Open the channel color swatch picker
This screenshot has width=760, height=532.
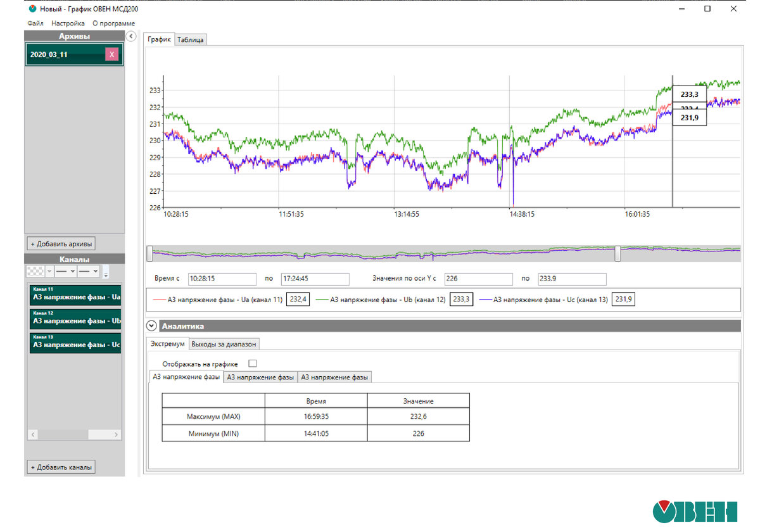(35, 271)
